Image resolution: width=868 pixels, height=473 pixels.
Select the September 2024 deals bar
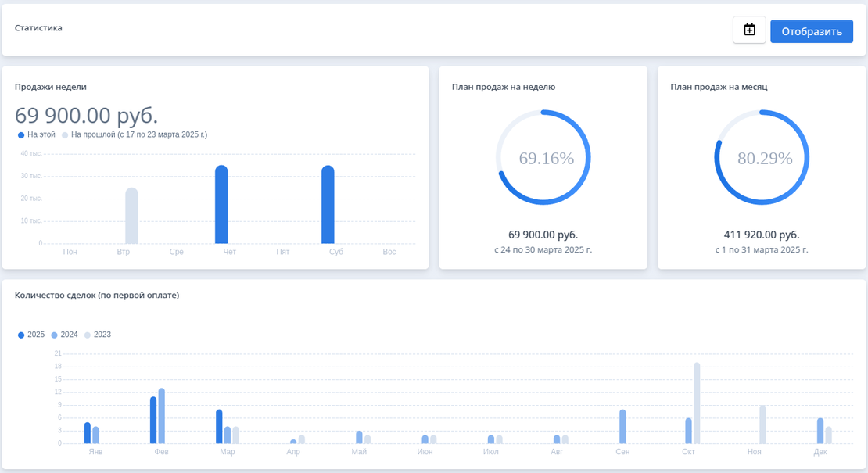pos(622,427)
